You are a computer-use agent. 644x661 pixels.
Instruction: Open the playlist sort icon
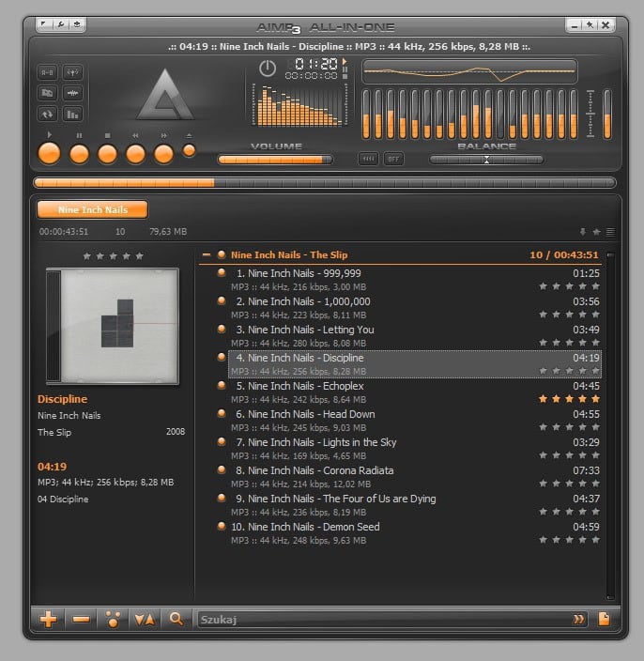pos(145,619)
